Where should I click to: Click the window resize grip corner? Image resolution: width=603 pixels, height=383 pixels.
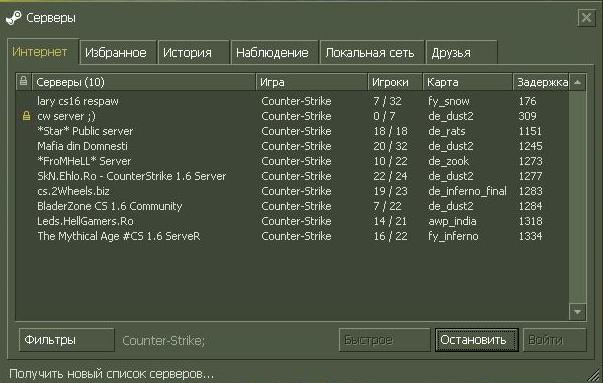click(x=595, y=375)
